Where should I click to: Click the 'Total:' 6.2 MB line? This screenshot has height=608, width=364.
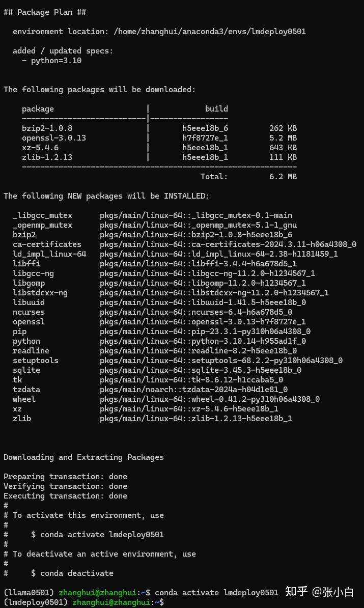pos(248,177)
